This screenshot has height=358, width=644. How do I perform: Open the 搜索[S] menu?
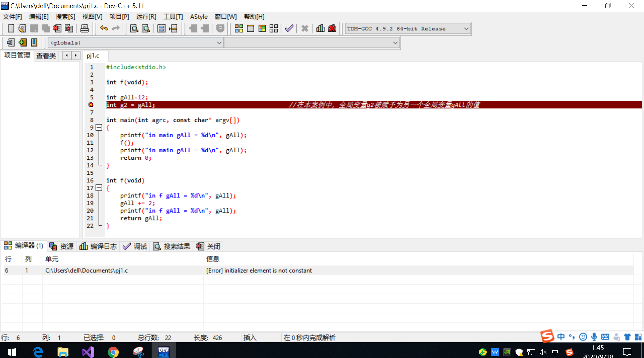pos(65,16)
